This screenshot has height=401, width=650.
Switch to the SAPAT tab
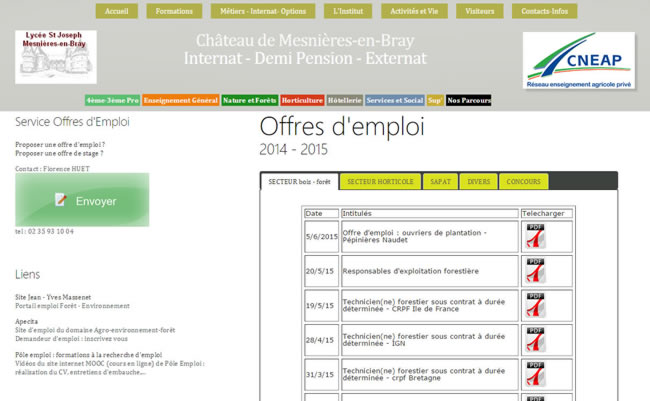[x=440, y=182]
